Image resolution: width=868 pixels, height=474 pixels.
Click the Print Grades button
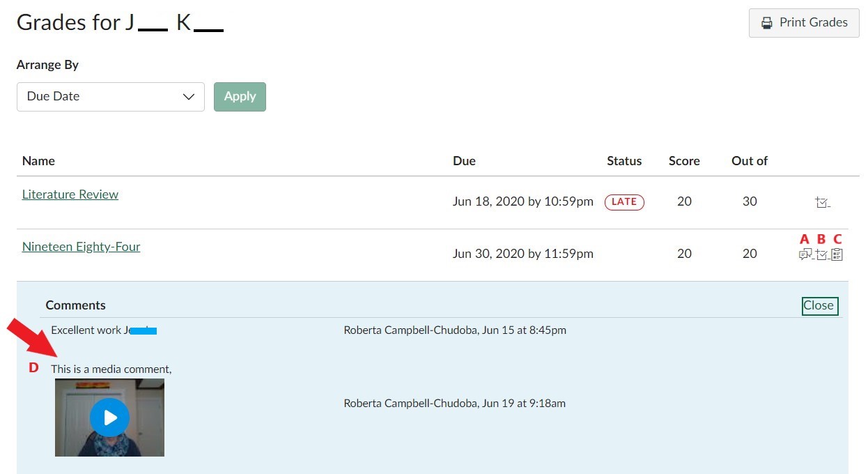803,22
